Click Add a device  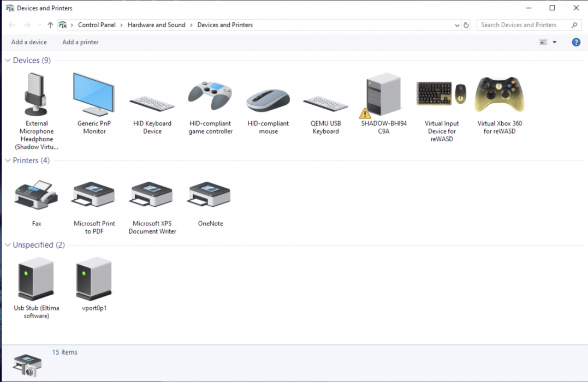click(29, 42)
